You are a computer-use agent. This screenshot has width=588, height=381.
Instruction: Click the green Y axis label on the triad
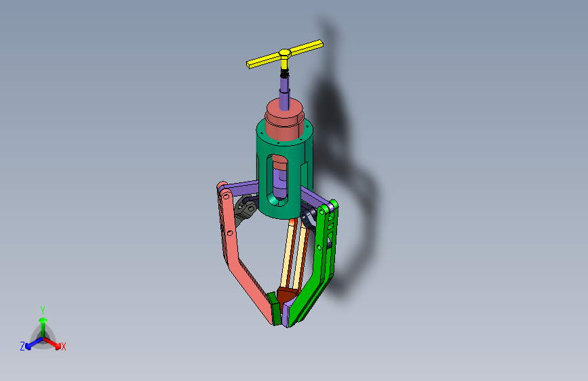(x=43, y=310)
